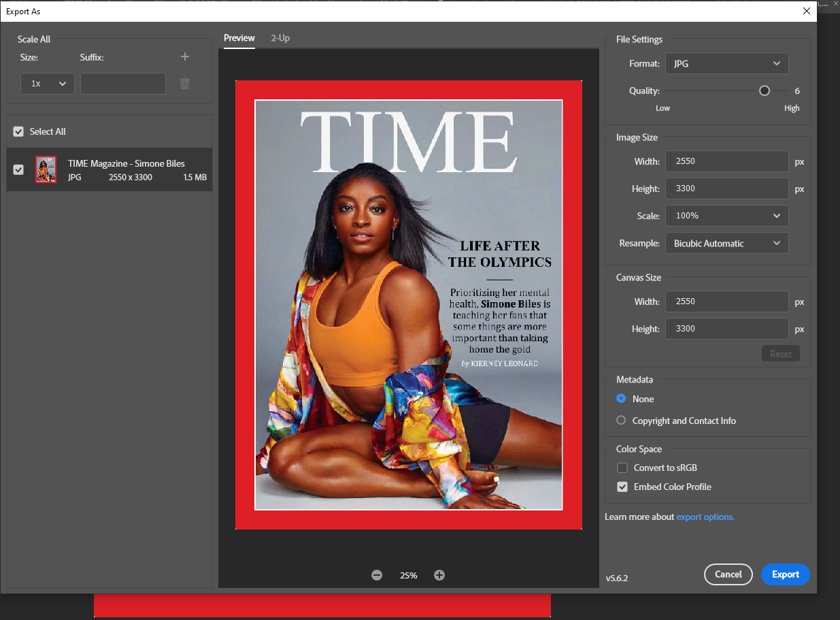
Task: Open the Resample Bicubic Automatic dropdown
Action: coord(727,243)
